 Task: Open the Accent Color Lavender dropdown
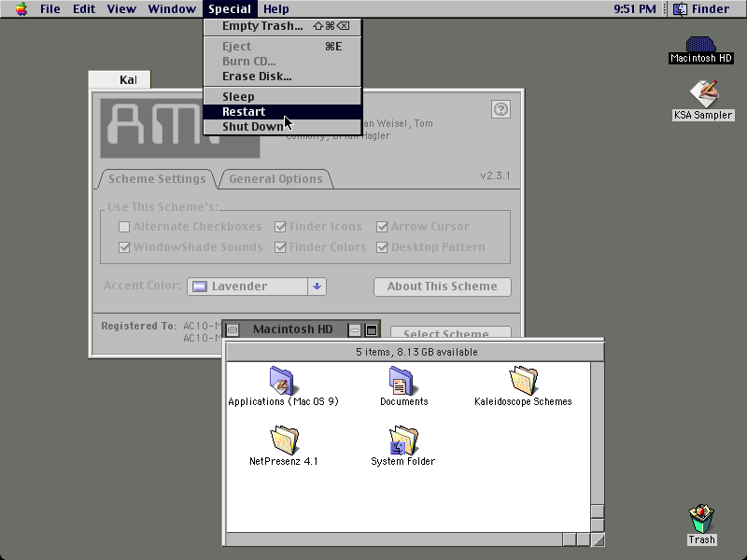click(257, 287)
